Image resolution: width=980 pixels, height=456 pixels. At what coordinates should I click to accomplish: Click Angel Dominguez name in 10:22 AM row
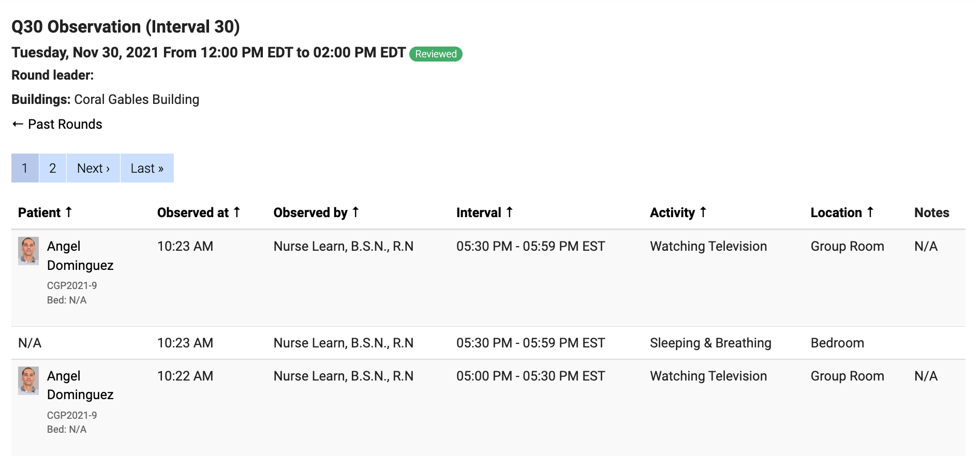pos(80,385)
